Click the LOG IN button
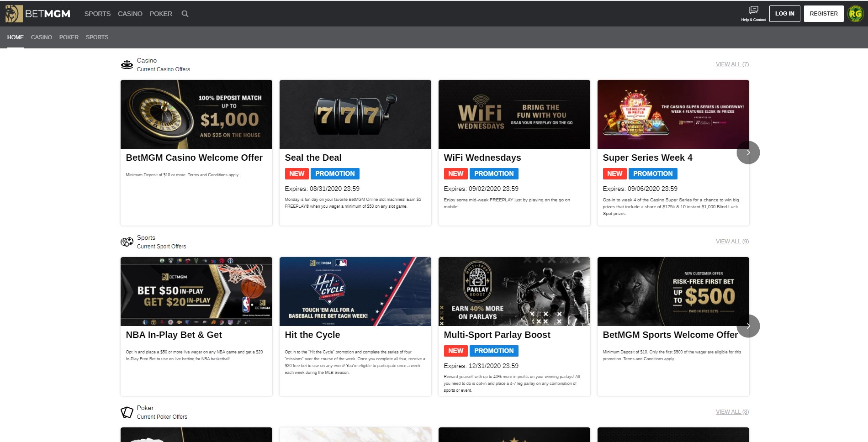Image resolution: width=868 pixels, height=442 pixels. click(x=785, y=14)
